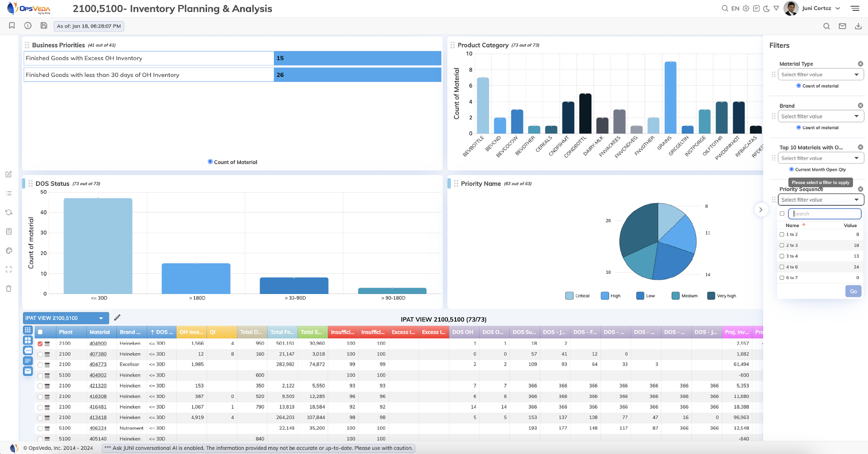Uncheck the row for material 404900
This screenshot has height=454, width=868.
[x=40, y=344]
